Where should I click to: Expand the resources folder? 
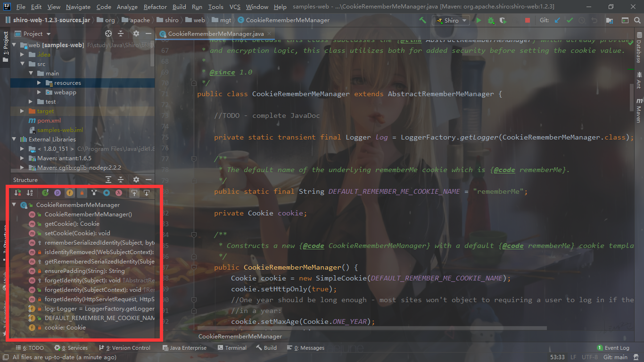coord(40,82)
